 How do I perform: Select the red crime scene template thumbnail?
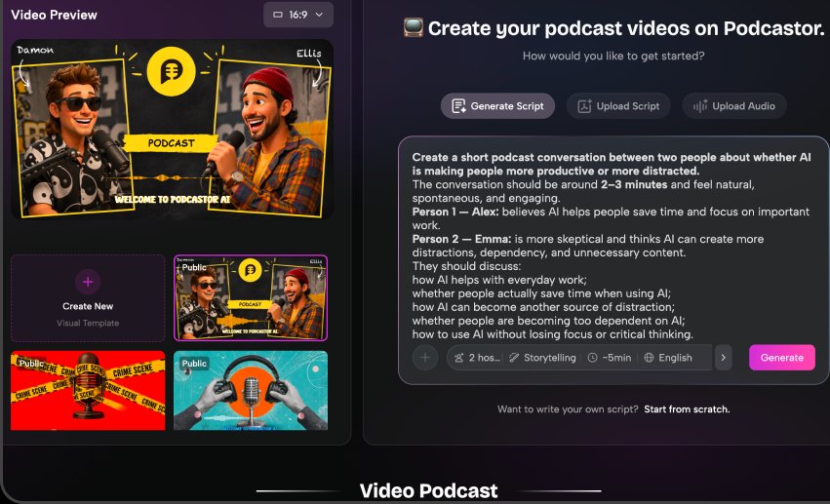click(88, 390)
